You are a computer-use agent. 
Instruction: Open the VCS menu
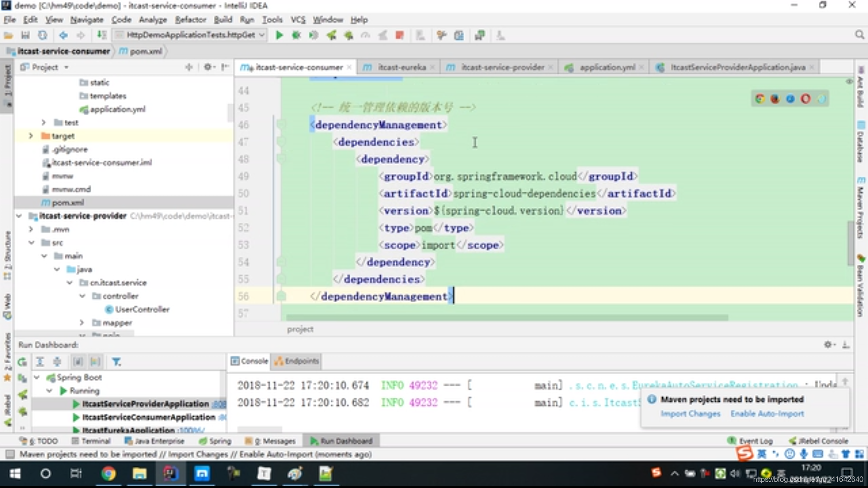[x=298, y=20]
